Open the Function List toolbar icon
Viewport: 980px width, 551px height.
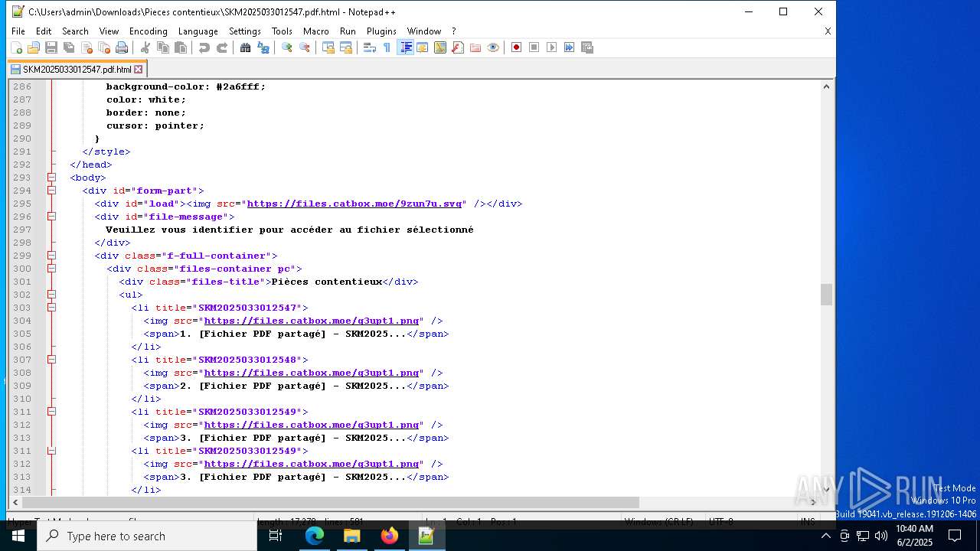click(x=458, y=47)
